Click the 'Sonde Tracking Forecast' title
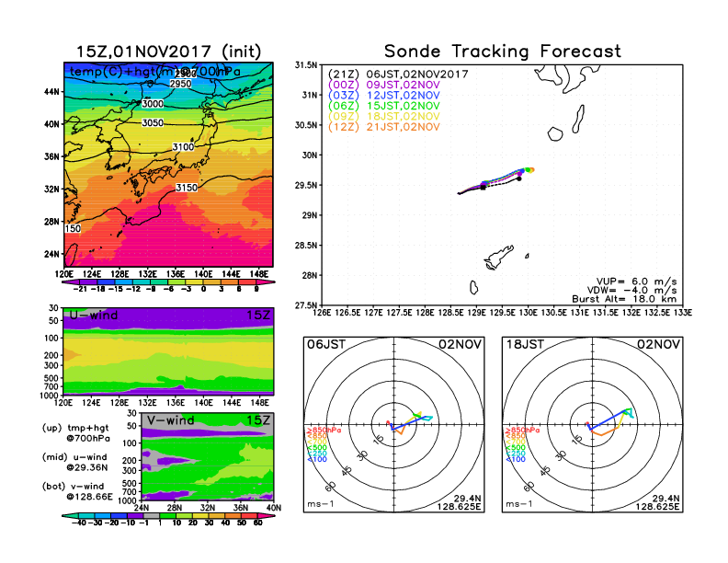Screen dimensions: 728x563 (x=502, y=52)
